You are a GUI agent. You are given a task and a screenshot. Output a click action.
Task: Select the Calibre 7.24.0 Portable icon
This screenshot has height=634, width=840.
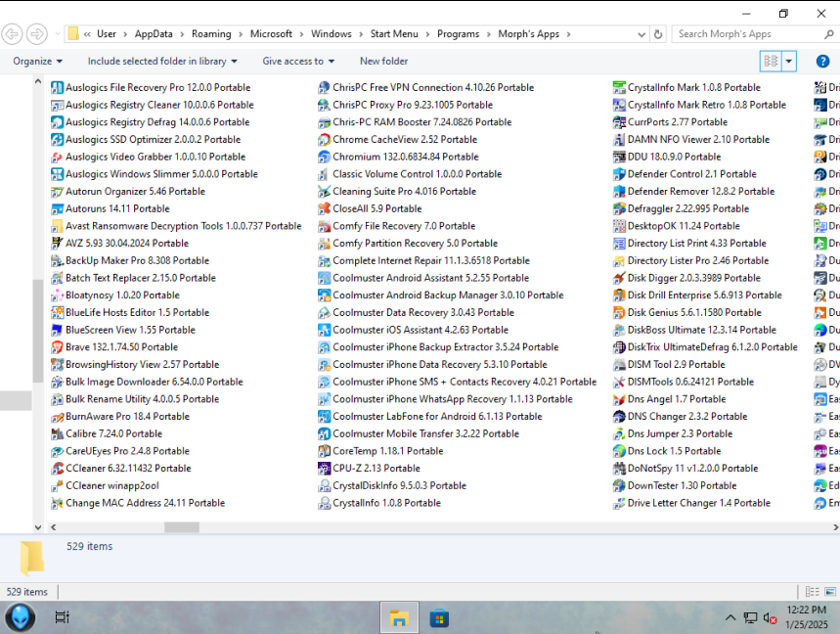(57, 433)
